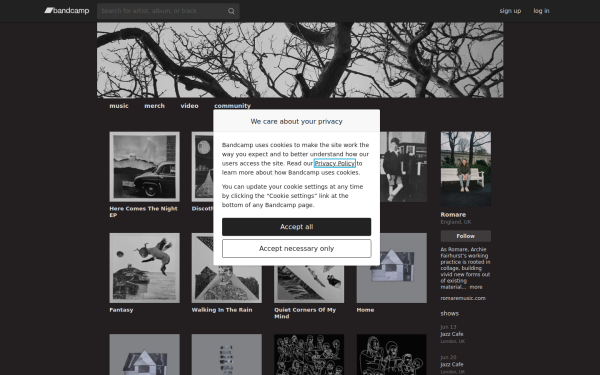Screen dimensions: 600x375
Task: Open the Jun 20 Jazz Cafe show
Action: tap(453, 364)
